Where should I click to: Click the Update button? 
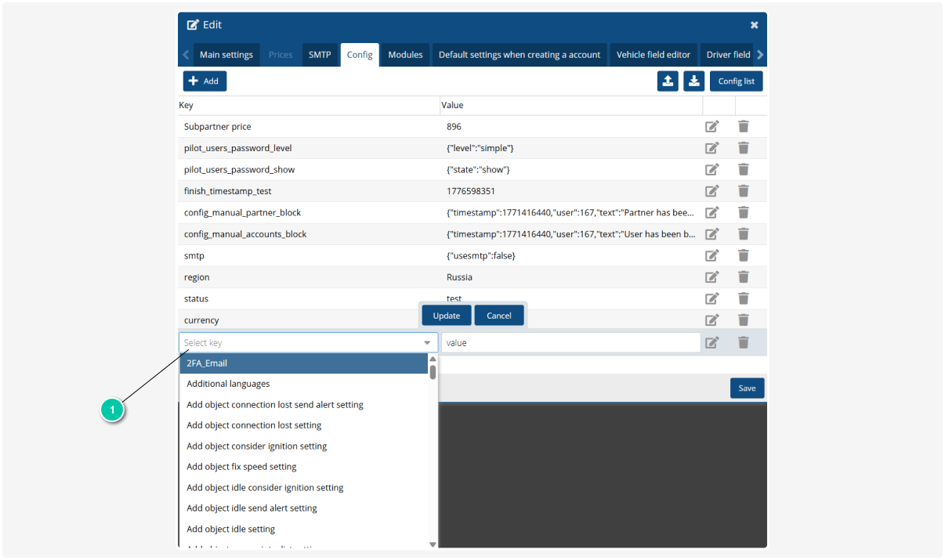[x=446, y=315]
